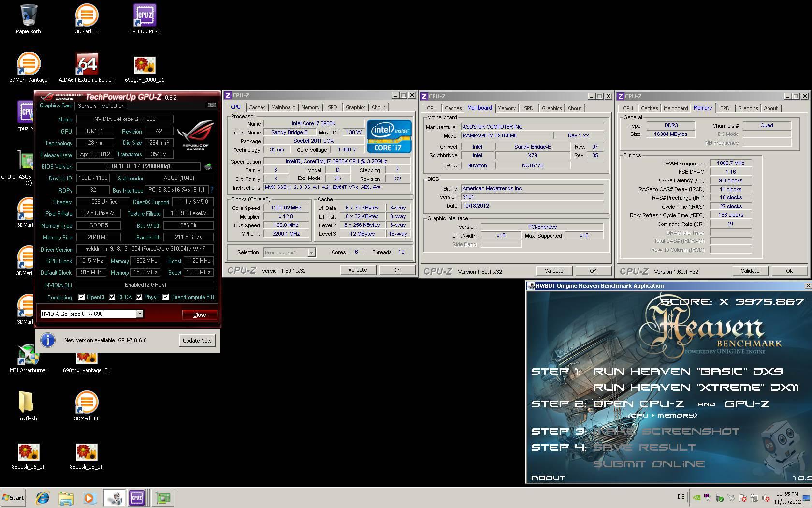Viewport: 812px width, 508px height.
Task: Click RUN HEAVEN "BASIC" DX9 step
Action: click(x=688, y=371)
